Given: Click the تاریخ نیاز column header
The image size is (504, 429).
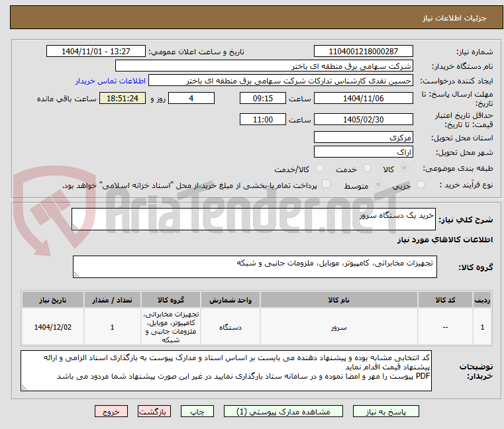Looking at the screenshot, I should click(53, 300).
